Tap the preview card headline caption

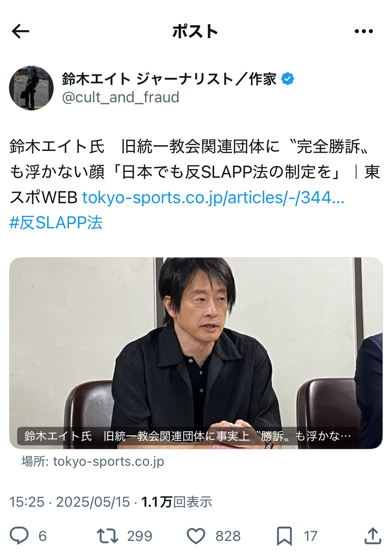tap(187, 436)
